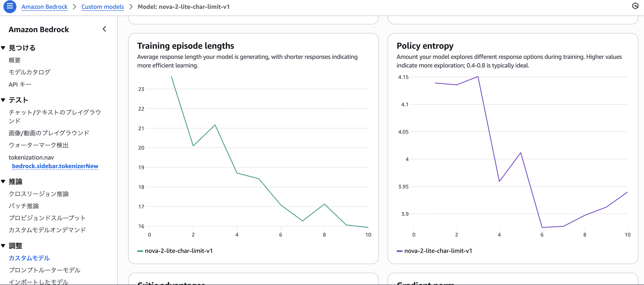Open バッチ推論 in sidebar
The image size is (644, 285).
(x=24, y=206)
